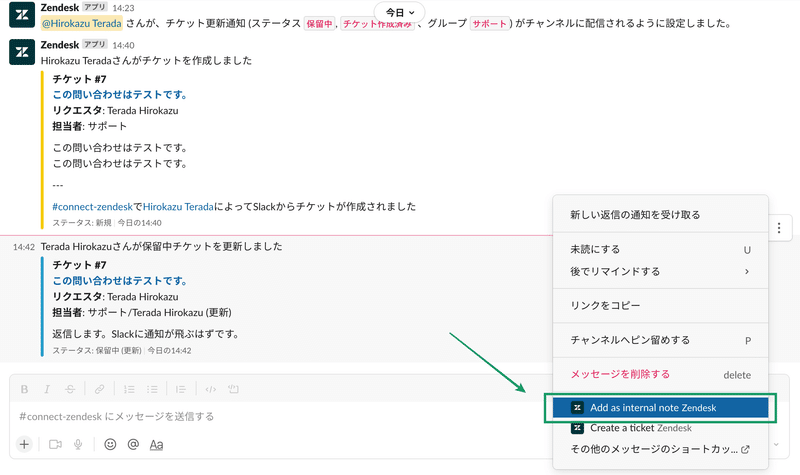Click Zendesk sender name at 14:40

(x=60, y=45)
